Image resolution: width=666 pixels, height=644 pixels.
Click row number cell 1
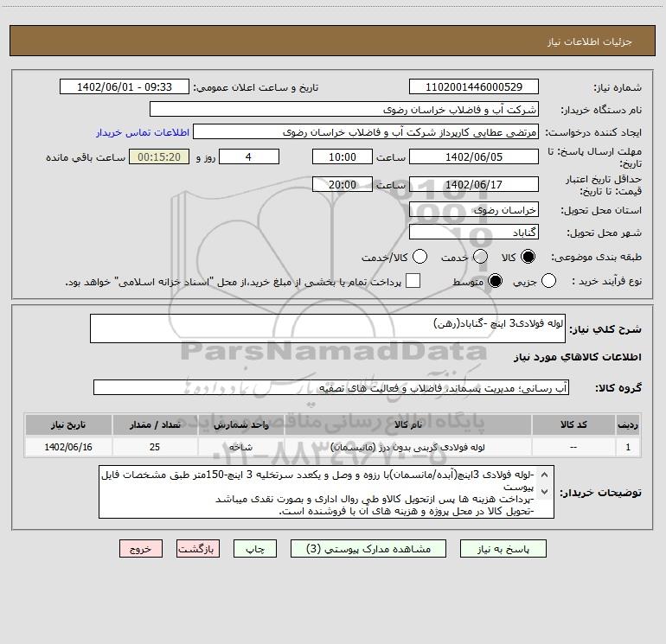pos(628,447)
